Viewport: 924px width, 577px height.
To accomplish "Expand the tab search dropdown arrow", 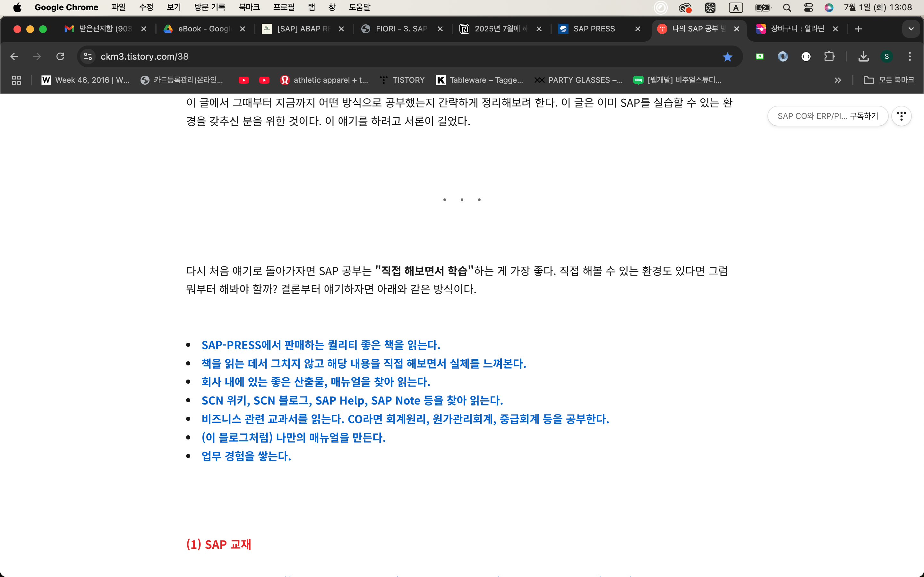I will click(x=911, y=29).
